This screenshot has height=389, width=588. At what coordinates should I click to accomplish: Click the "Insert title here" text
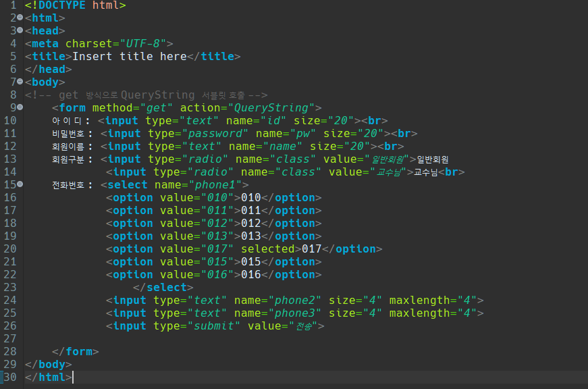click(130, 56)
